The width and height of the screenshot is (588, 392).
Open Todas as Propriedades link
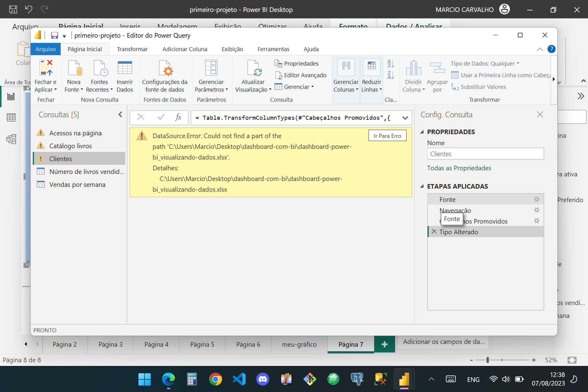pyautogui.click(x=459, y=168)
